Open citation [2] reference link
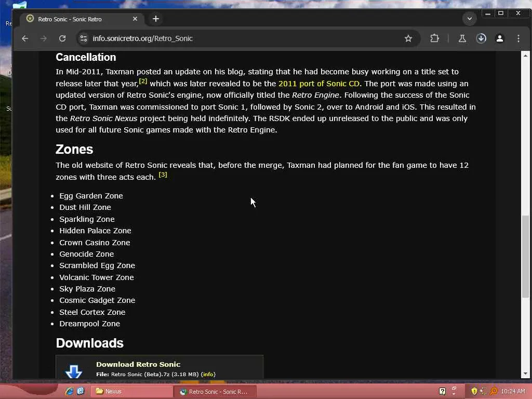Screen dimensions: 532x399 (143, 81)
